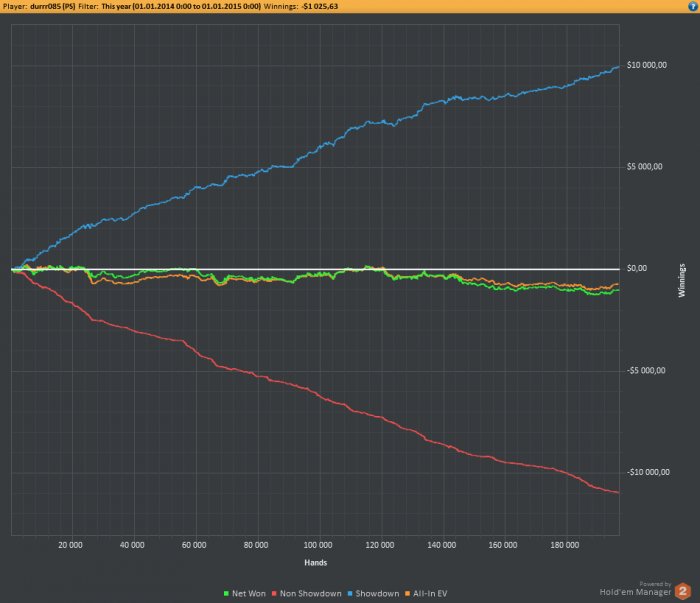Toggle the Non Showdown legend entry
700x603 pixels.
(306, 594)
